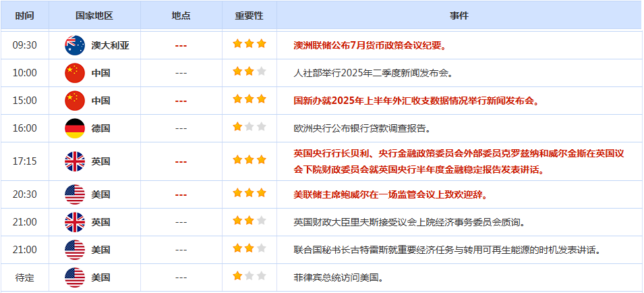
Task: Click the three-star rating in the 09:30 row
Action: coord(250,44)
